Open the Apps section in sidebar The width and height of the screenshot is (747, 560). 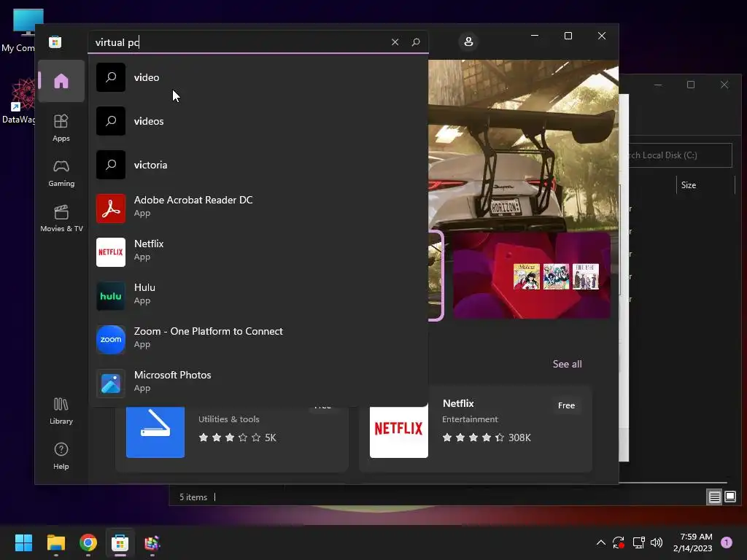click(61, 128)
